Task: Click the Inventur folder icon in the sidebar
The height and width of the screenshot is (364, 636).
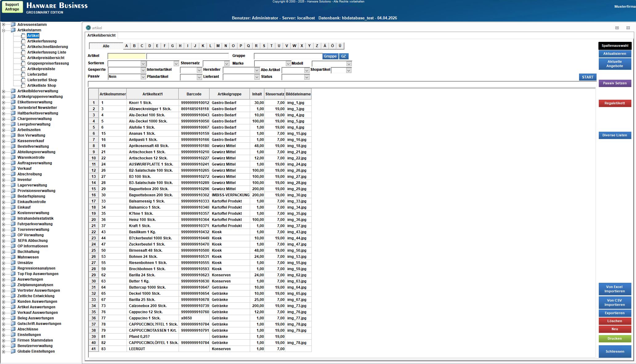Action: coord(13,180)
